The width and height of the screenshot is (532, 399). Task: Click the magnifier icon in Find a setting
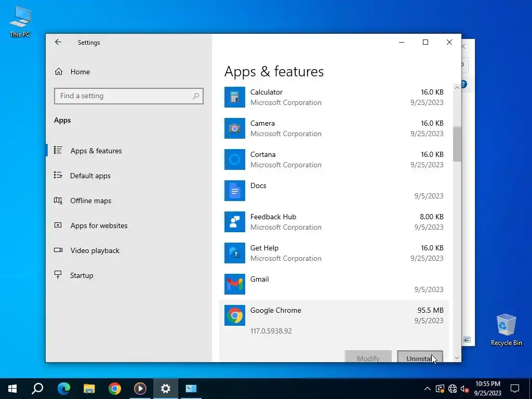tap(196, 96)
